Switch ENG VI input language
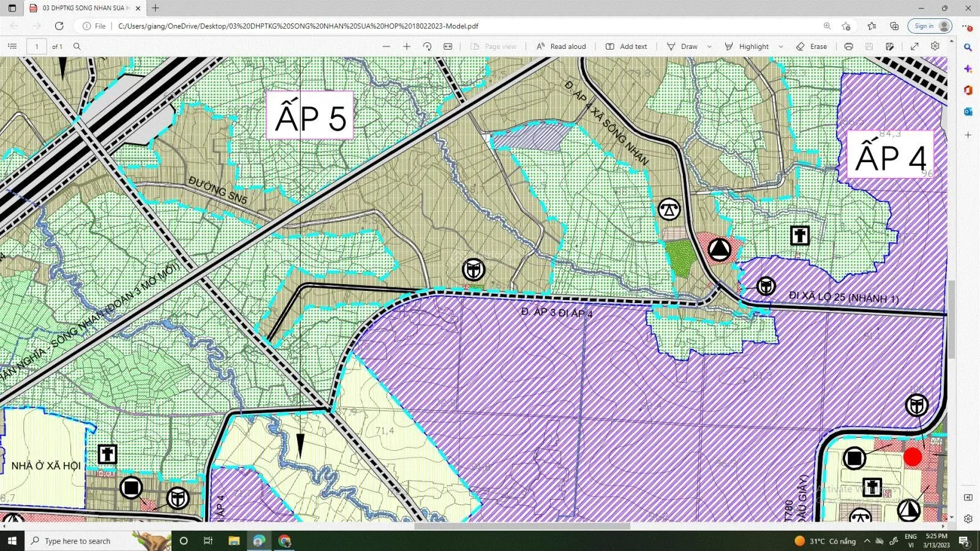The image size is (980, 551). (911, 541)
